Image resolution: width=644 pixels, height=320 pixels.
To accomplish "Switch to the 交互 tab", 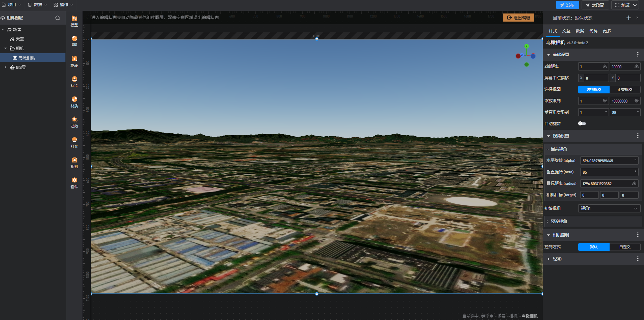I will (x=566, y=31).
